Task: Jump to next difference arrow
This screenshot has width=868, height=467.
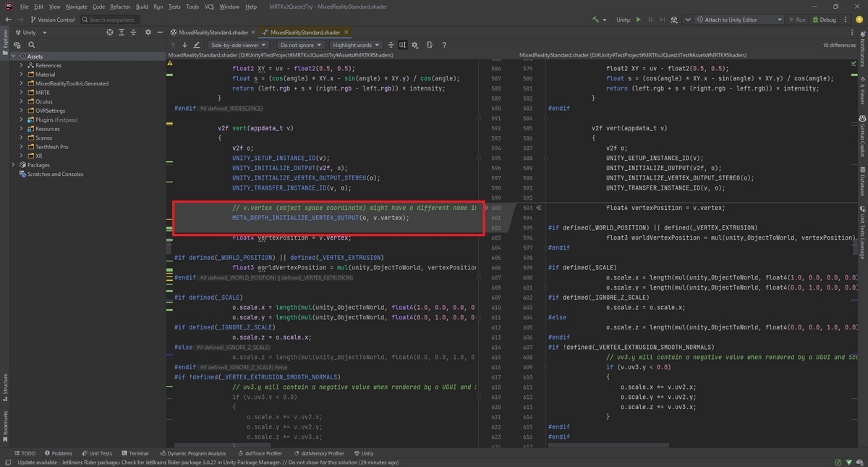Action: (x=184, y=45)
